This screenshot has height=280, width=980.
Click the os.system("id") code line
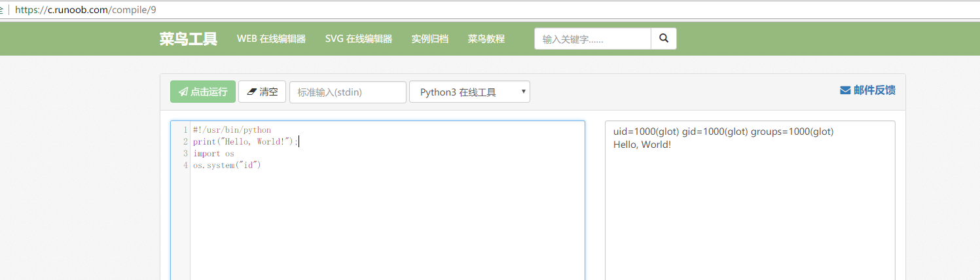click(x=227, y=165)
